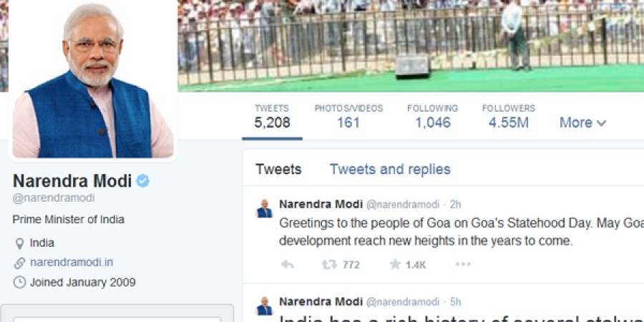
Task: Open the 2h timestamp on the Goa tweet
Action: click(x=456, y=205)
